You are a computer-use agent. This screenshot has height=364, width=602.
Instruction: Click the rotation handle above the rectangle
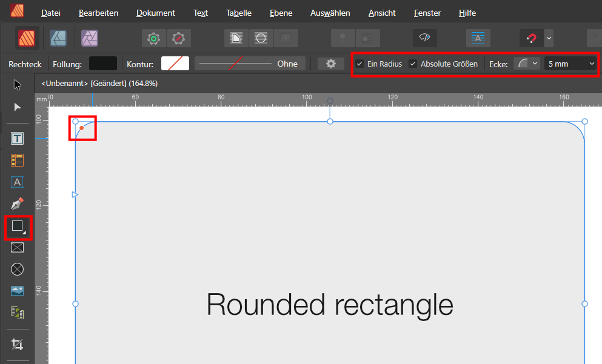(x=330, y=101)
